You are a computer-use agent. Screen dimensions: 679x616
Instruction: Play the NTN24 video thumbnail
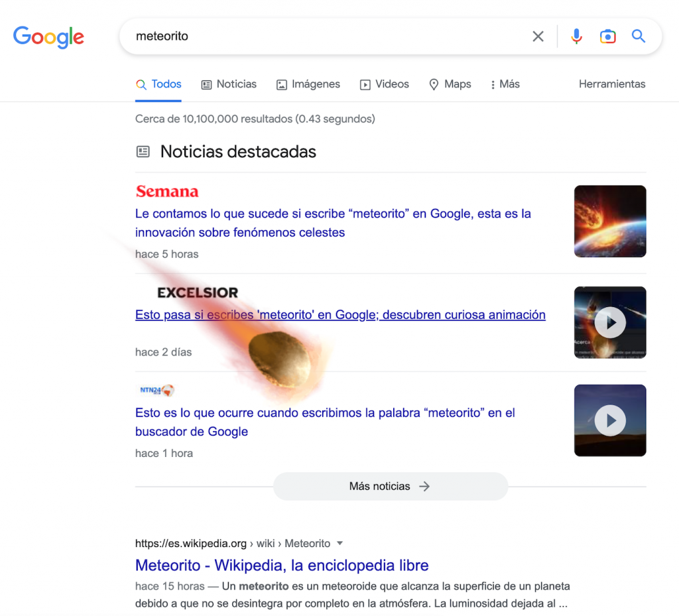click(x=609, y=420)
